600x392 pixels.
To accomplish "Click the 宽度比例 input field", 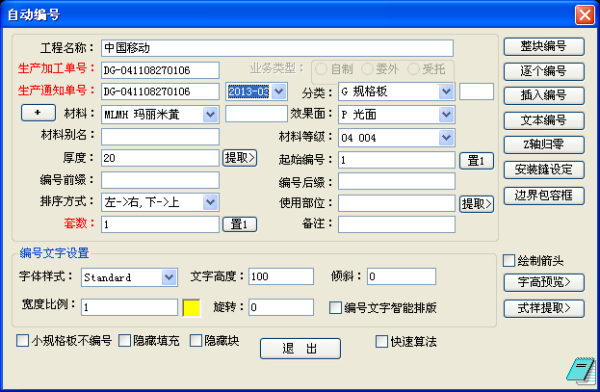I will 129,307.
